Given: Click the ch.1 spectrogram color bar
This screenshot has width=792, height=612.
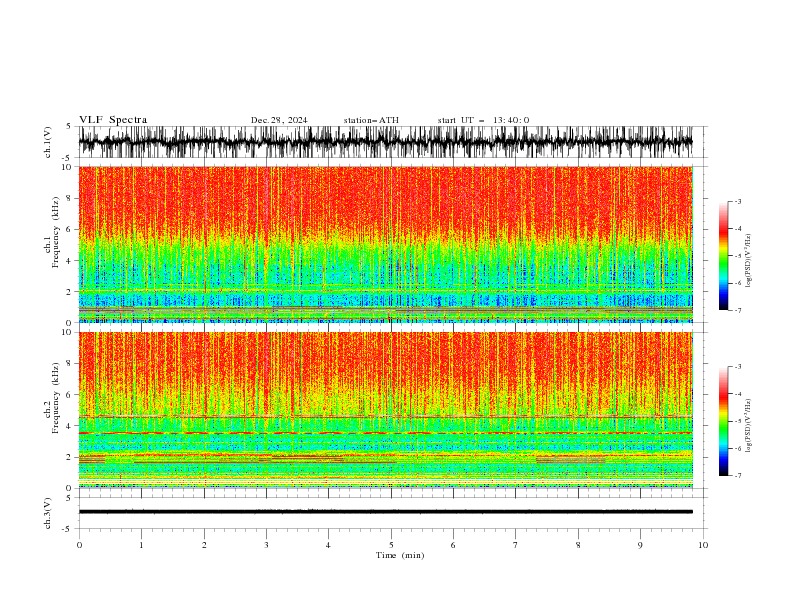Looking at the screenshot, I should [x=723, y=256].
